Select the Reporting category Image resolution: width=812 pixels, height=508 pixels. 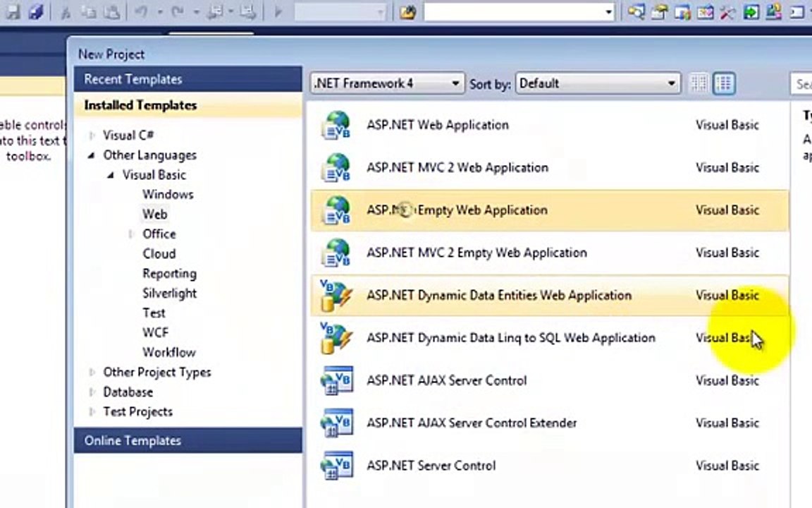pos(169,274)
